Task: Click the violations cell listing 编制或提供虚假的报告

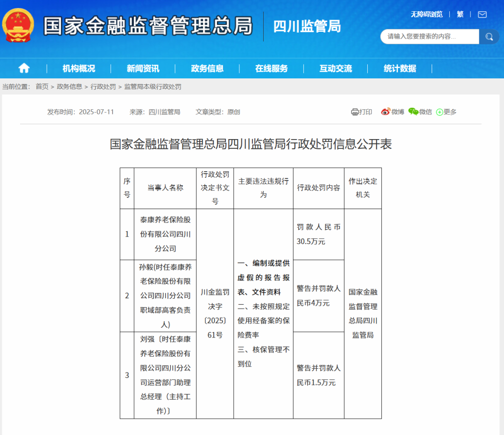Action: (x=264, y=314)
